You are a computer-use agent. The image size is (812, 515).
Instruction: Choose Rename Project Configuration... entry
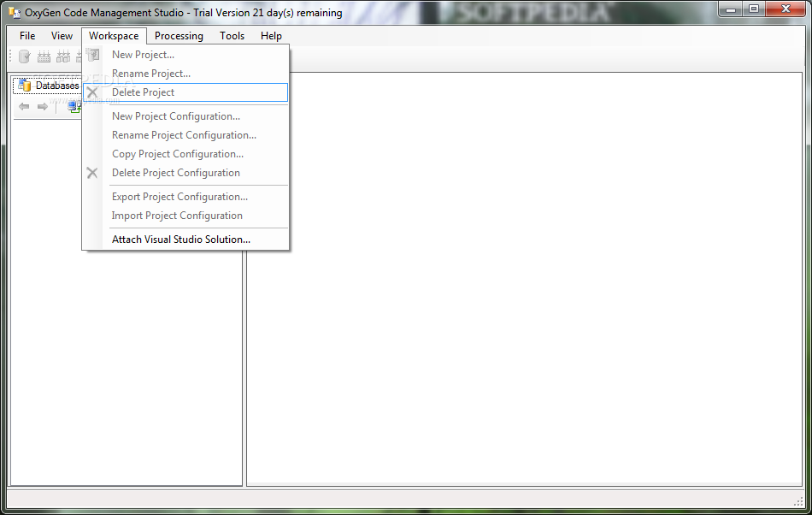click(185, 135)
